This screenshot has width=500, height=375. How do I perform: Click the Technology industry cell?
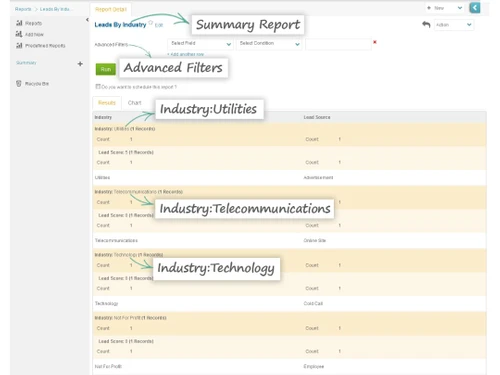(x=106, y=303)
